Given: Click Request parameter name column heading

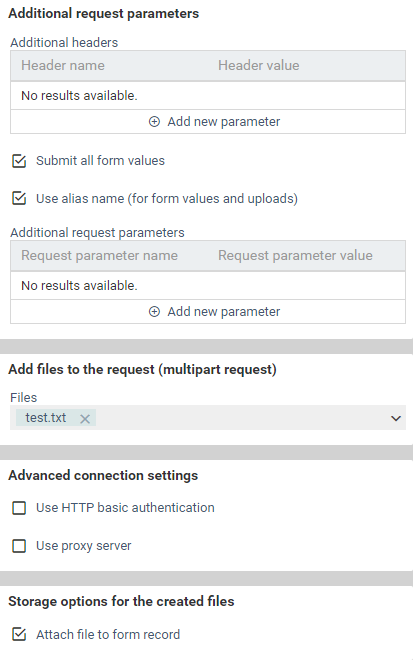Looking at the screenshot, I should click(x=99, y=255).
